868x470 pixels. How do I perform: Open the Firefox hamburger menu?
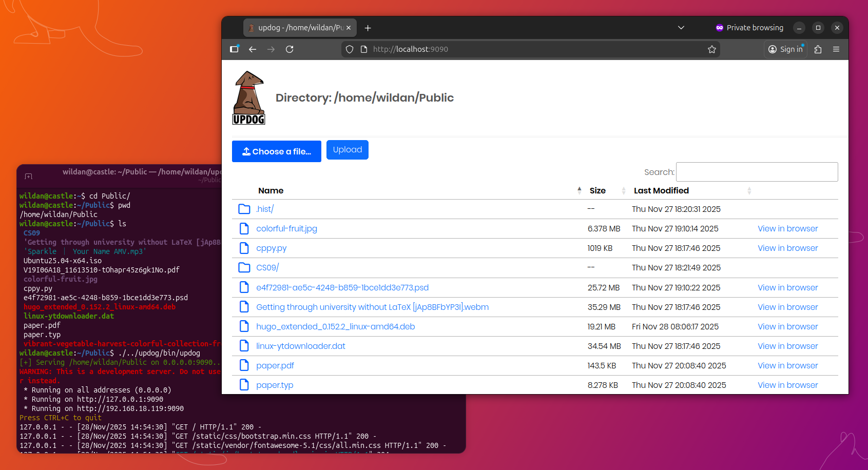pyautogui.click(x=836, y=49)
